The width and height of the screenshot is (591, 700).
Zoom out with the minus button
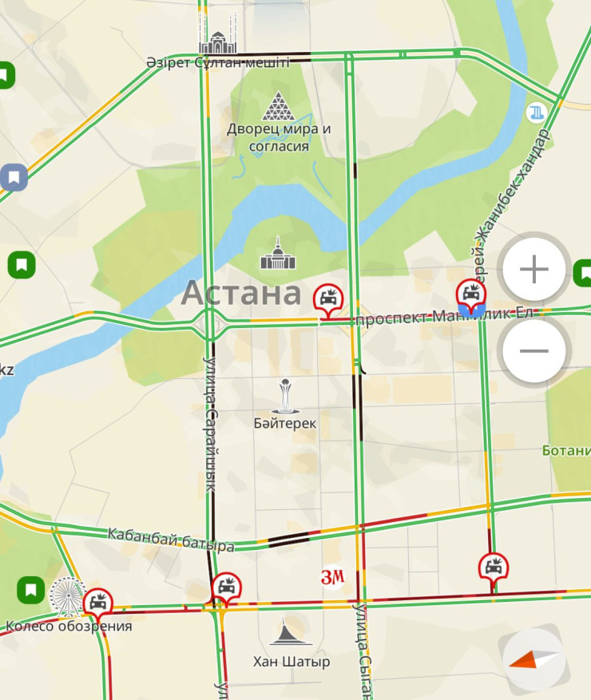[533, 350]
